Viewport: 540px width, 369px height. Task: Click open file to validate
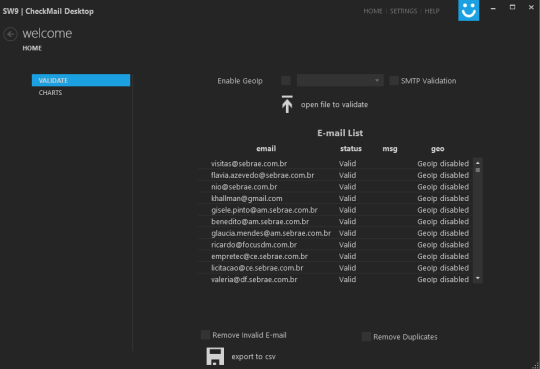tap(334, 104)
